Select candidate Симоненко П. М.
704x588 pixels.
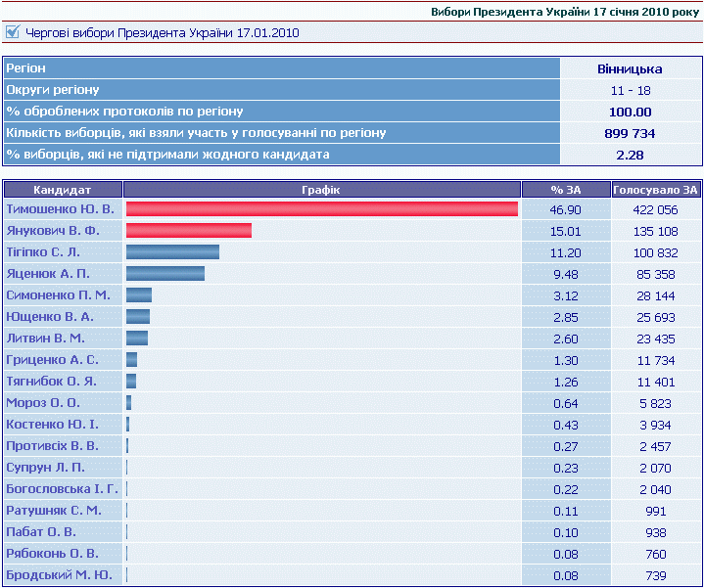pos(58,294)
